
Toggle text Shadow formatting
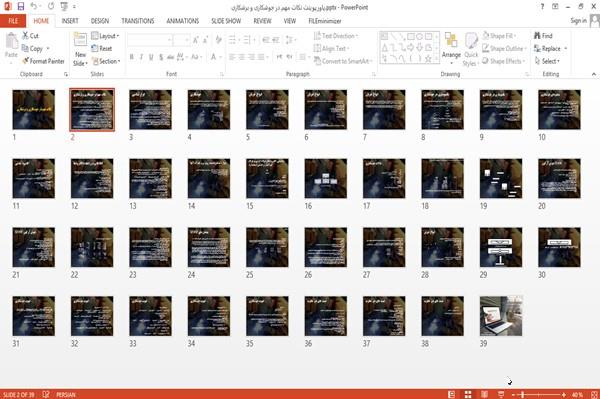click(x=161, y=57)
